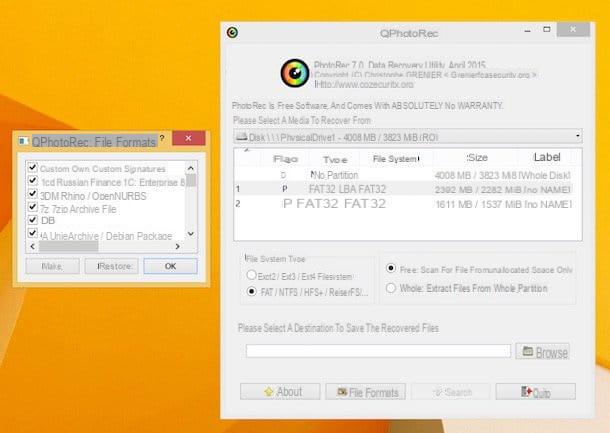Viewport: 610px width, 433px height.
Task: Click the Search button
Action: point(450,392)
